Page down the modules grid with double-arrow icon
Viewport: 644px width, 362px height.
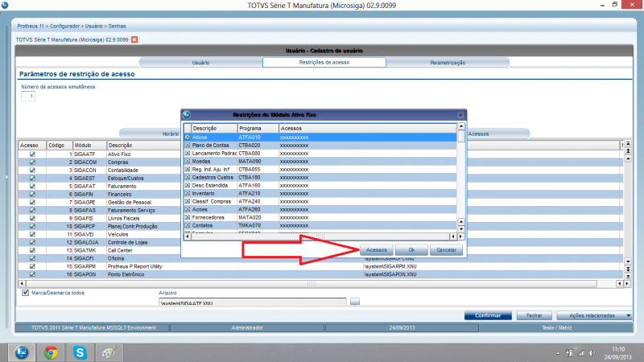click(x=628, y=269)
